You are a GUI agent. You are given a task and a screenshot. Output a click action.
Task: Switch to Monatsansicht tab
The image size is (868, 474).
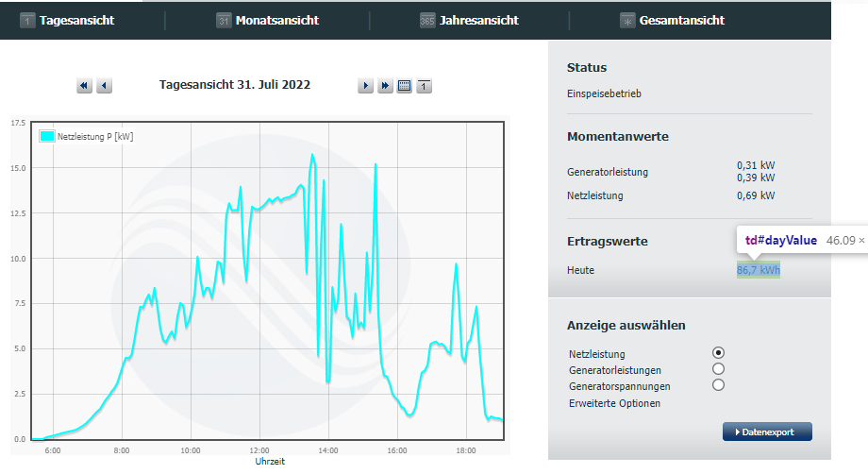point(277,21)
